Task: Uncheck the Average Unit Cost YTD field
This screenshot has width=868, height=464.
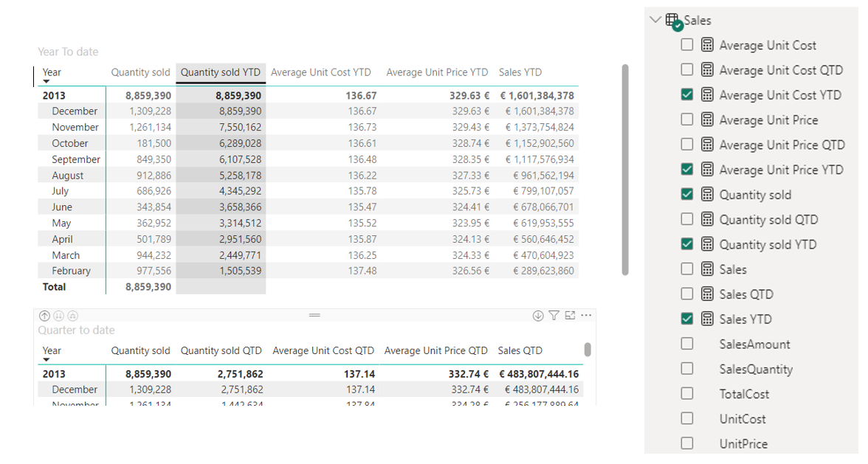Action: tap(687, 95)
